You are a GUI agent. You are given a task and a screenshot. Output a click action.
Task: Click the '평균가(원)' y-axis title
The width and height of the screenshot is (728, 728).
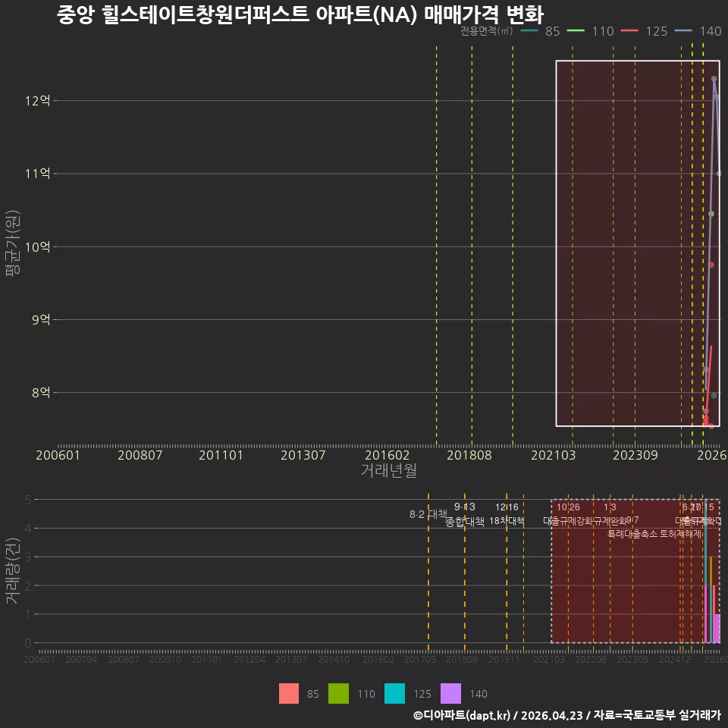[x=13, y=243]
